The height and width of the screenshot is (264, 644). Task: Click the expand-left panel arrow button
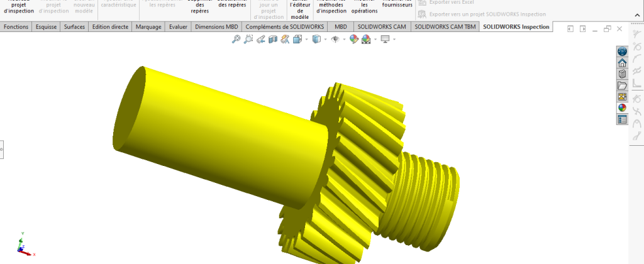(570, 29)
